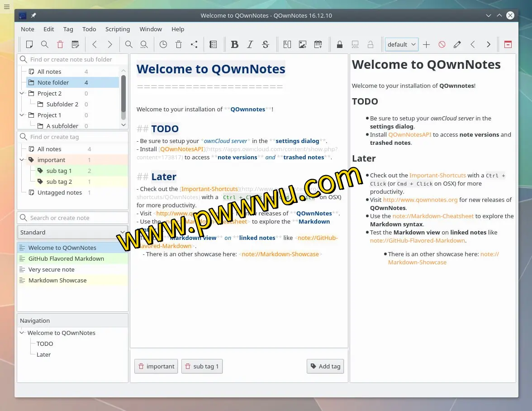Click the red remove note trash icon
Image resolution: width=532 pixels, height=411 pixels.
[60, 44]
